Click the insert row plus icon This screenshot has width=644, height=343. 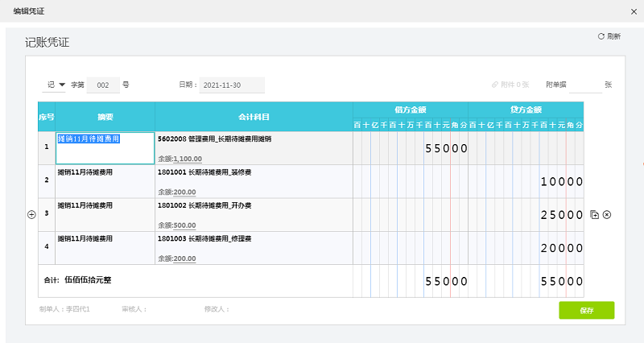coord(32,214)
